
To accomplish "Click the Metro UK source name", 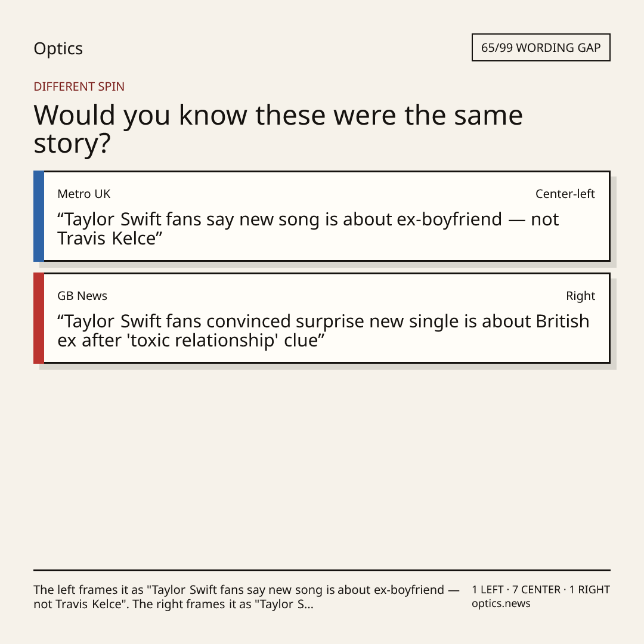I will point(84,194).
